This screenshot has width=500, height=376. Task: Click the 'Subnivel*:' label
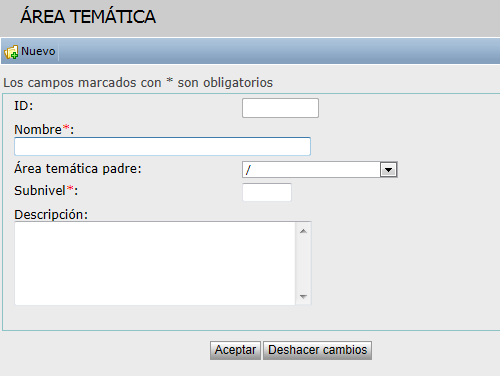click(x=46, y=191)
